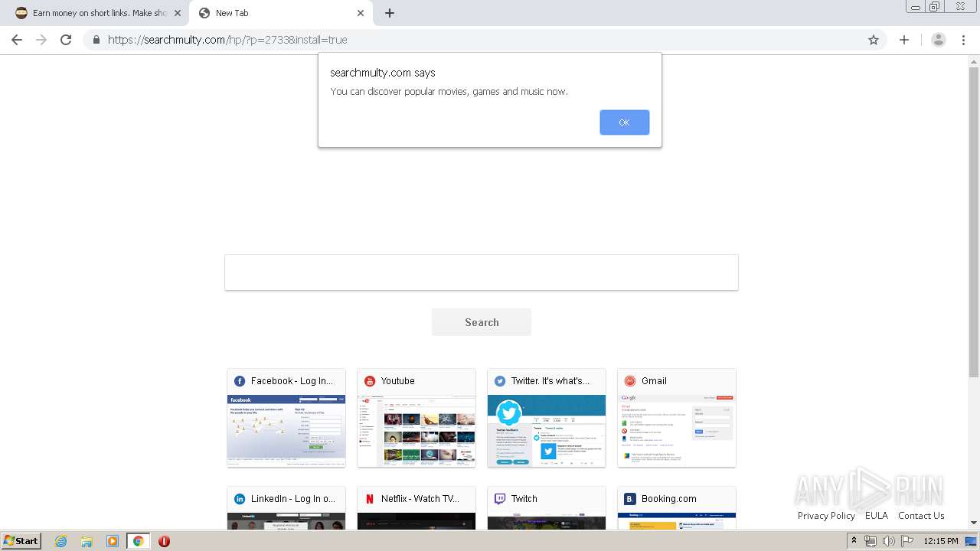Open the Booking.com shortcut tile
The width and height of the screenshot is (980, 551).
pos(677,508)
